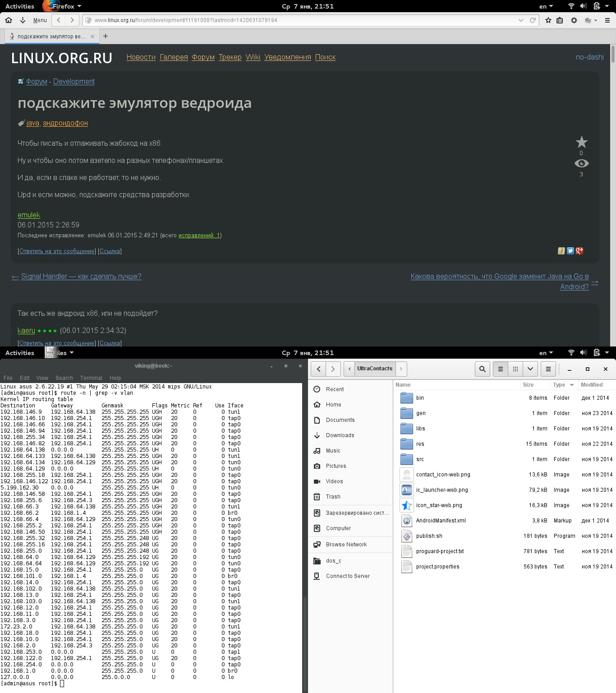Click the yellow Juick share icon
Screen dimensions: 616x693
[561, 251]
